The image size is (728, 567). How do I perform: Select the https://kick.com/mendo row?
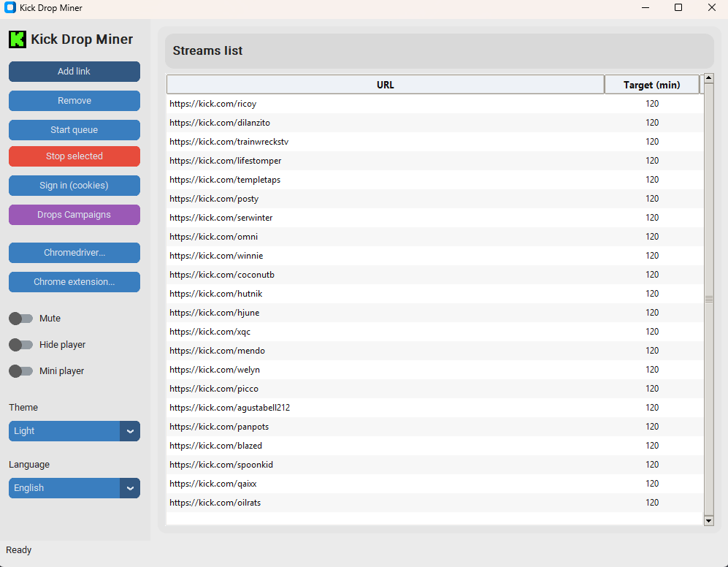click(x=435, y=351)
